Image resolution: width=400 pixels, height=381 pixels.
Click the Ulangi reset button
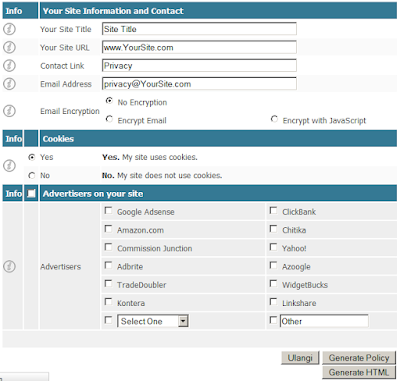(300, 358)
